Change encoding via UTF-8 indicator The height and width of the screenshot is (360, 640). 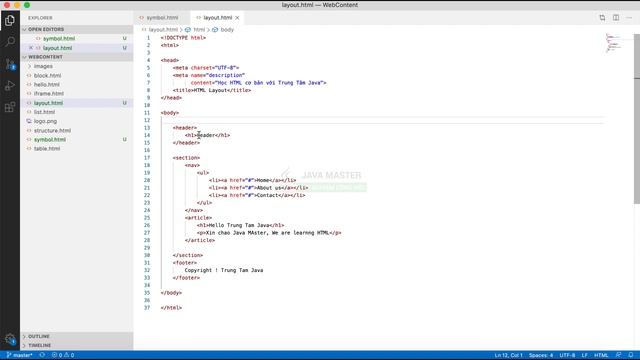pos(567,355)
